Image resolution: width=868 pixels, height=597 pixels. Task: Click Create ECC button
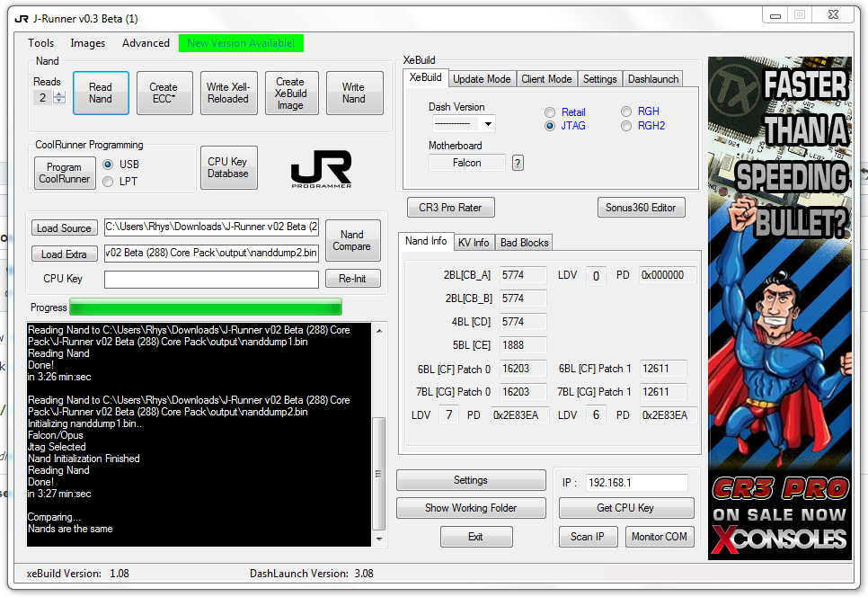(x=164, y=93)
